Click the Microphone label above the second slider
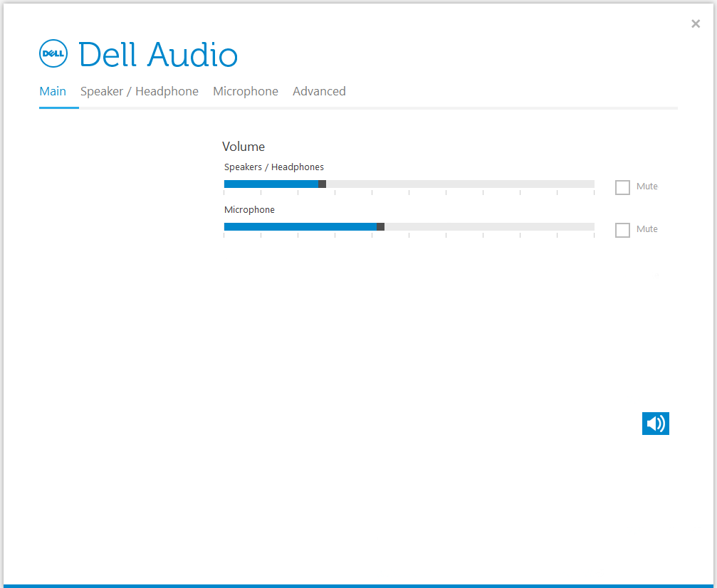 pyautogui.click(x=249, y=210)
